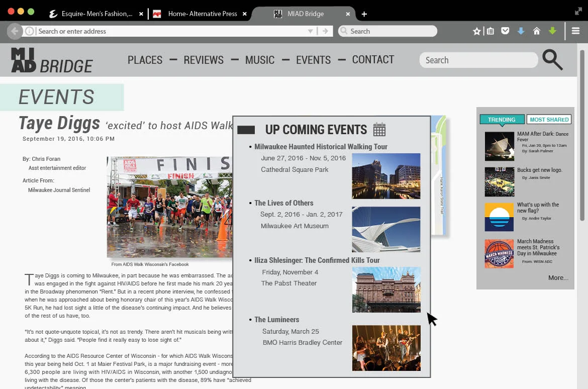Open The Lumineers event
The image size is (588, 389).
(x=277, y=320)
